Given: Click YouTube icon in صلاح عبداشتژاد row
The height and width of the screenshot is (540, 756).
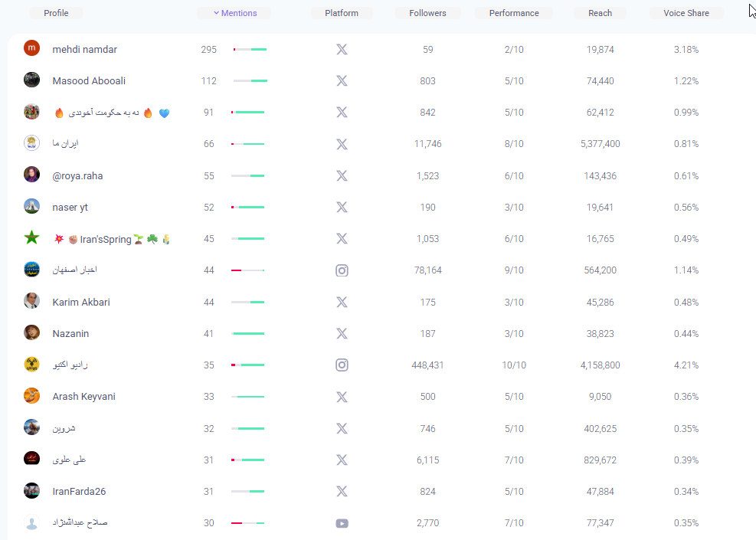Looking at the screenshot, I should click(x=342, y=523).
